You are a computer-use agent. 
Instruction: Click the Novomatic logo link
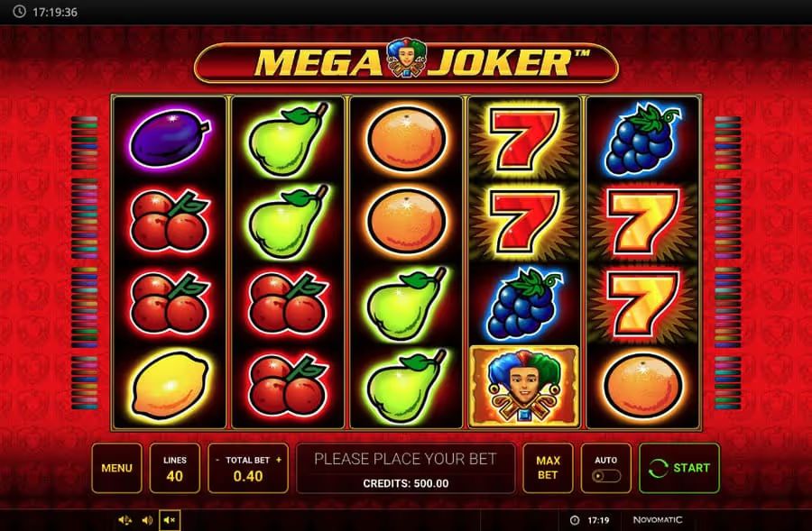(657, 519)
